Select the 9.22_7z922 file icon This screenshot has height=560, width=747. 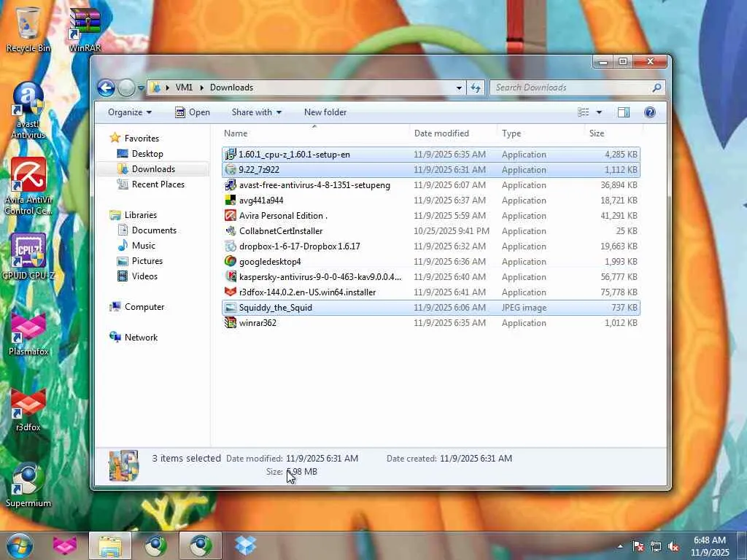coord(231,169)
